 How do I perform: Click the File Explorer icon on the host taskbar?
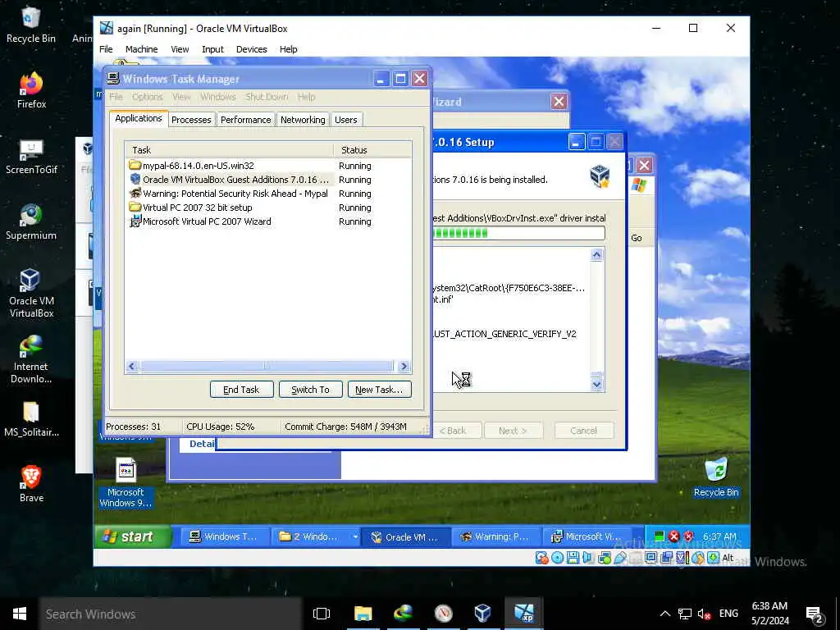coord(363,614)
